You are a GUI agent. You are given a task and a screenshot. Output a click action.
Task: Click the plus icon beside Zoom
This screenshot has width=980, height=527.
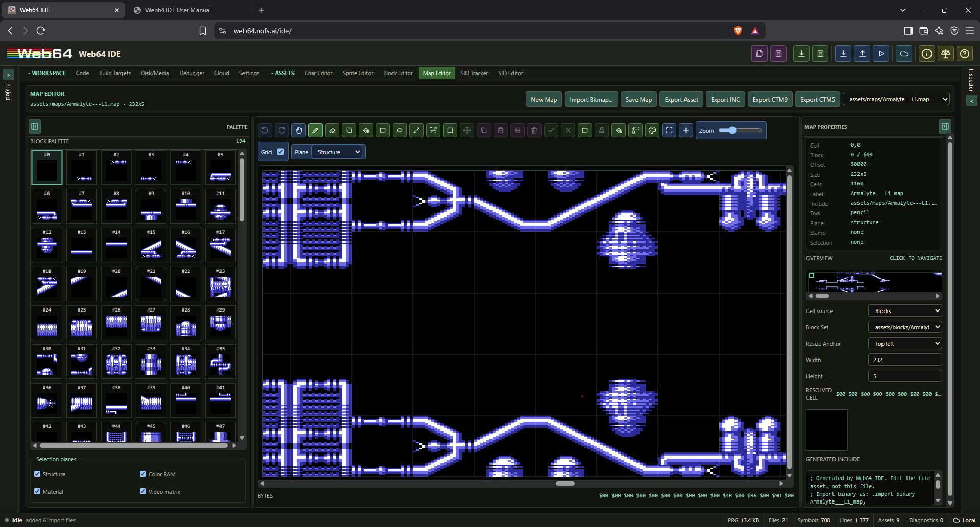(686, 130)
